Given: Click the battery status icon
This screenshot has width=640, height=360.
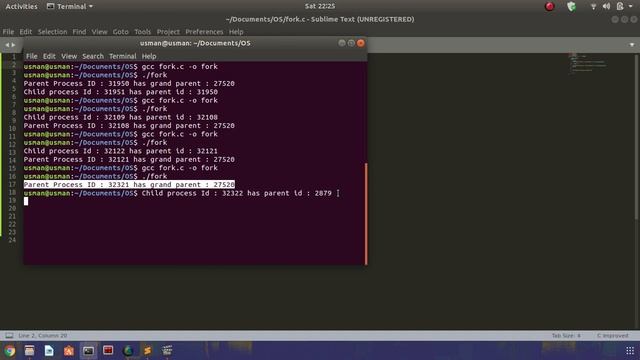Looking at the screenshot, I should pos(620,6).
